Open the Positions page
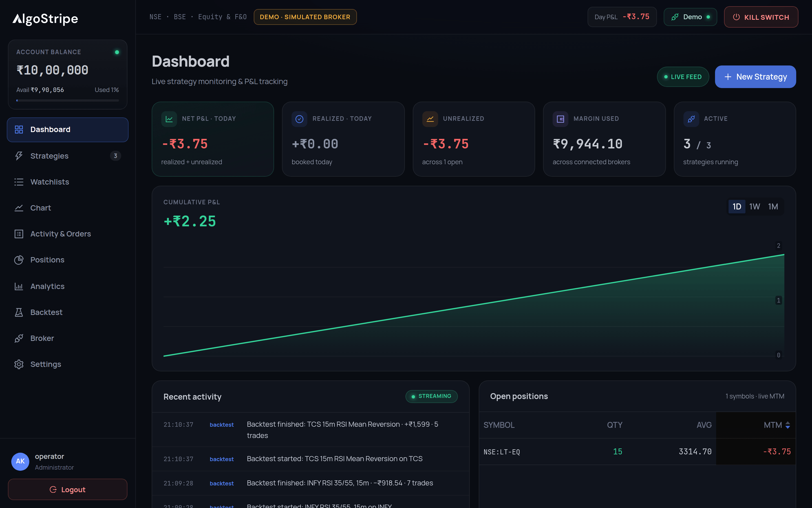812x508 pixels. coord(67,260)
